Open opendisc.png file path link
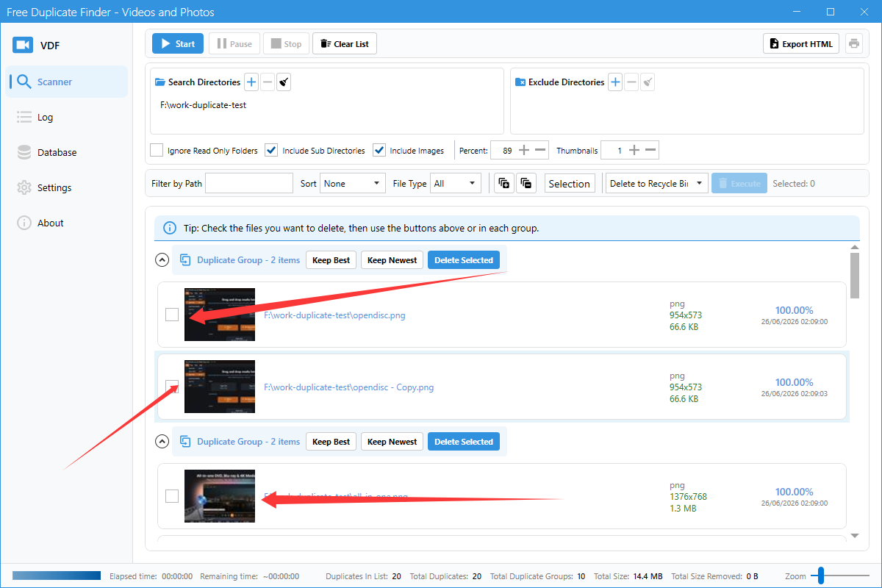Screen dimensions: 882x588 pyautogui.click(x=334, y=315)
